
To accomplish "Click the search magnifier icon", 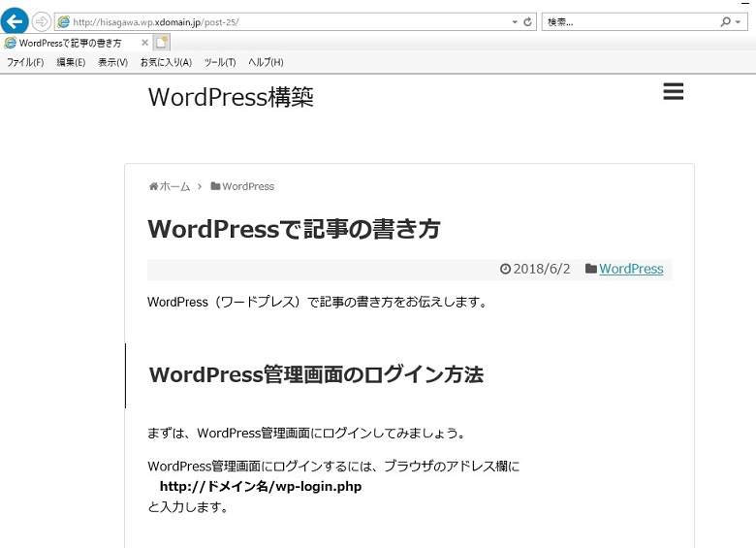I will click(x=726, y=21).
